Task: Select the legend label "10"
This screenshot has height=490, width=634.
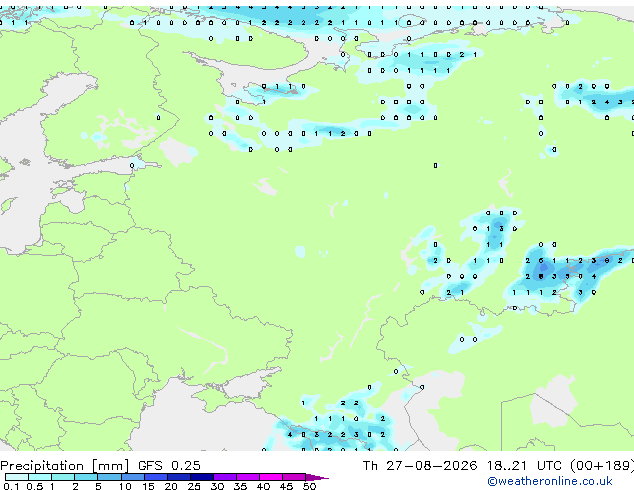Action: coord(125,486)
